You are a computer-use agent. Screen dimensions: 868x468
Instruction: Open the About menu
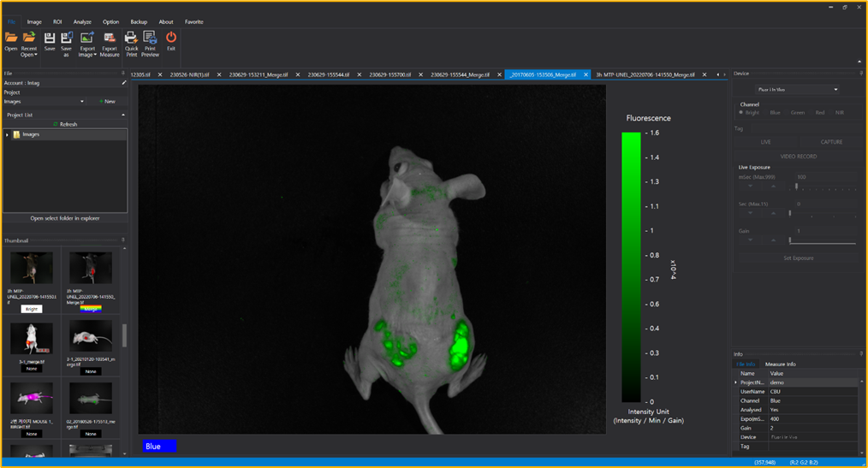(166, 22)
